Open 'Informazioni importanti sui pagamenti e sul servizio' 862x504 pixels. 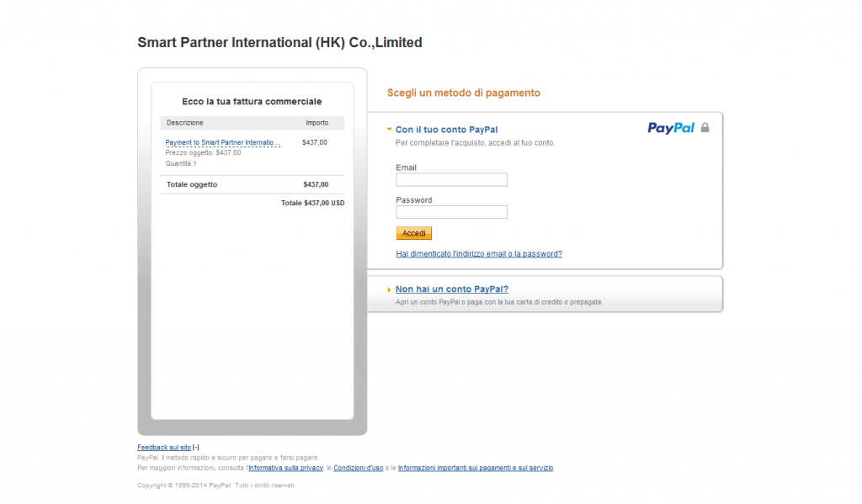pos(475,468)
